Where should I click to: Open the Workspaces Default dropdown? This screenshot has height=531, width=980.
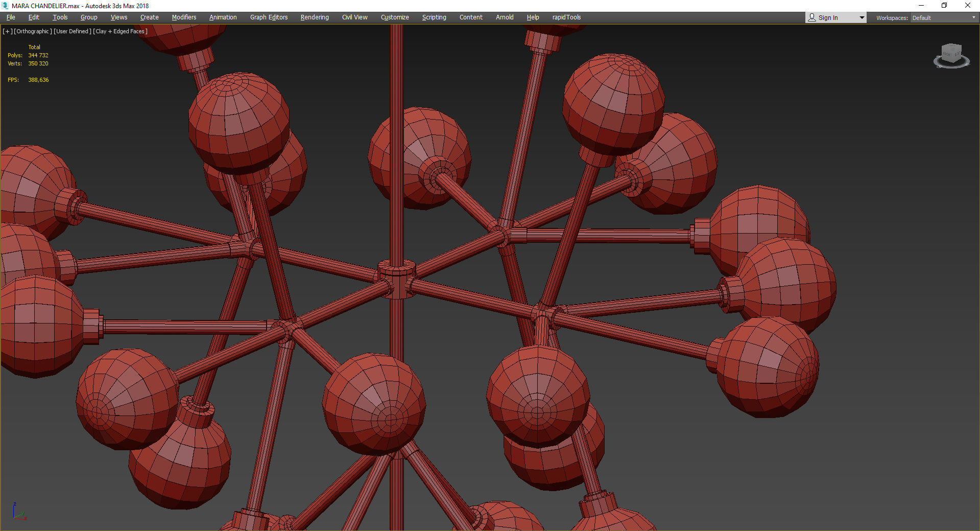pyautogui.click(x=944, y=18)
